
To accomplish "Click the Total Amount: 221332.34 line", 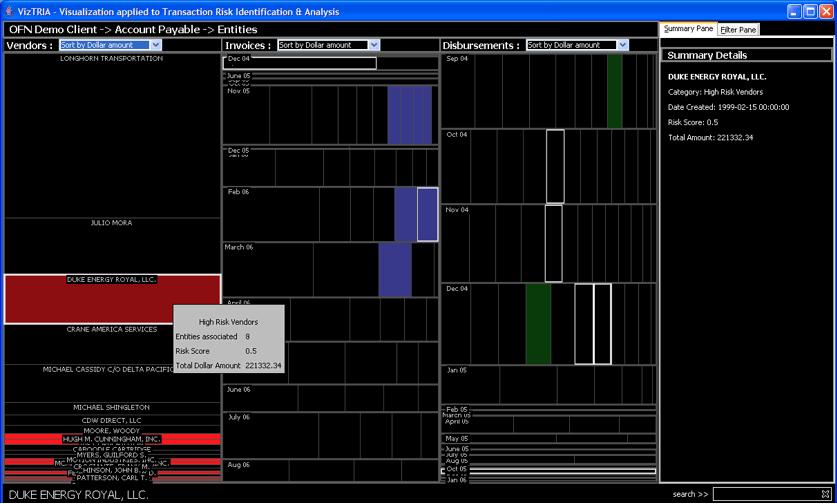I will point(710,138).
